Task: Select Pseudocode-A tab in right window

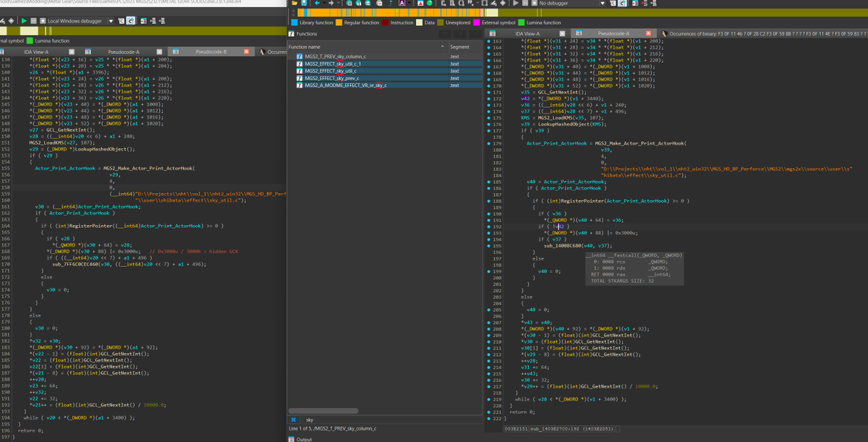Action: (x=614, y=33)
